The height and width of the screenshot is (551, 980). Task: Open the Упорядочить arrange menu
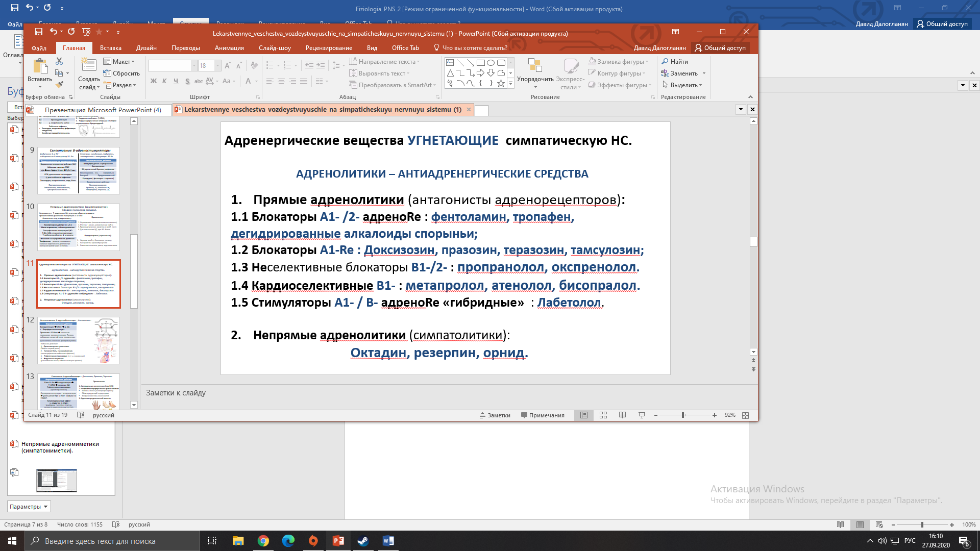pos(535,74)
